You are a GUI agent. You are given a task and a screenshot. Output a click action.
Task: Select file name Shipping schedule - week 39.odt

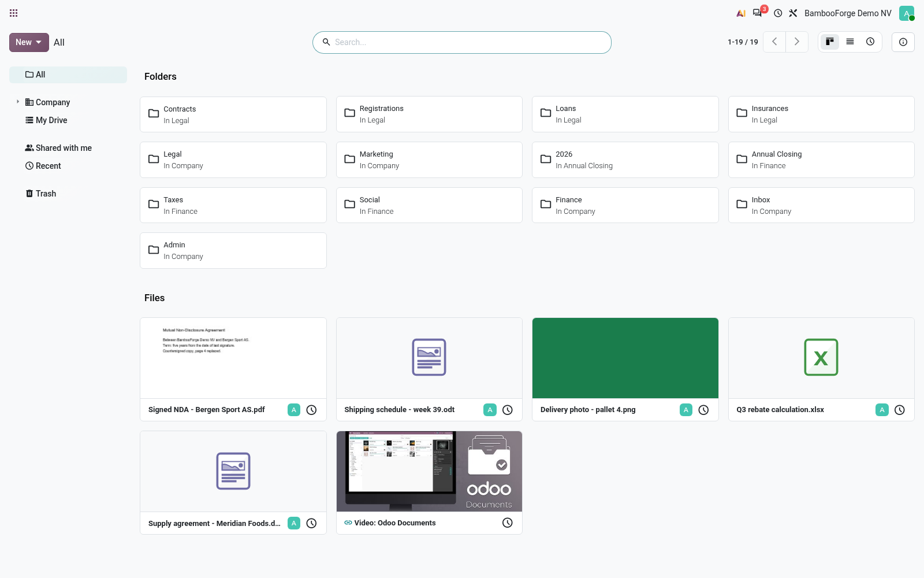tap(400, 410)
